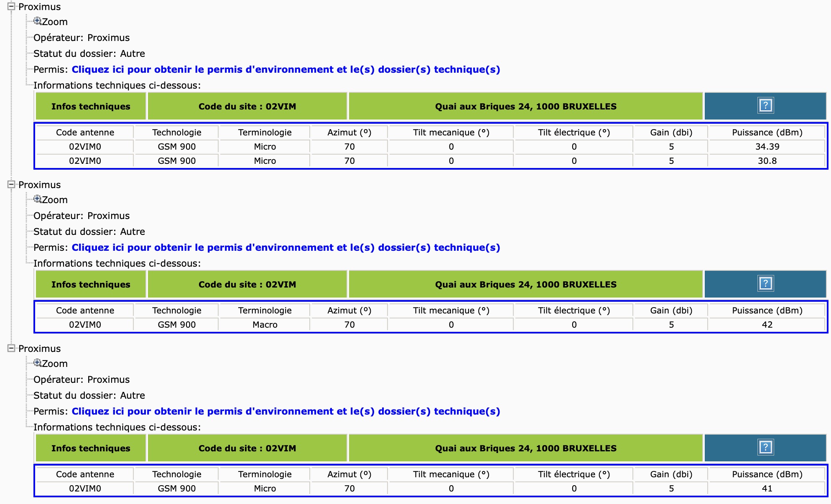Click Macro terminology cell
This screenshot has height=504, width=831.
pos(265,325)
